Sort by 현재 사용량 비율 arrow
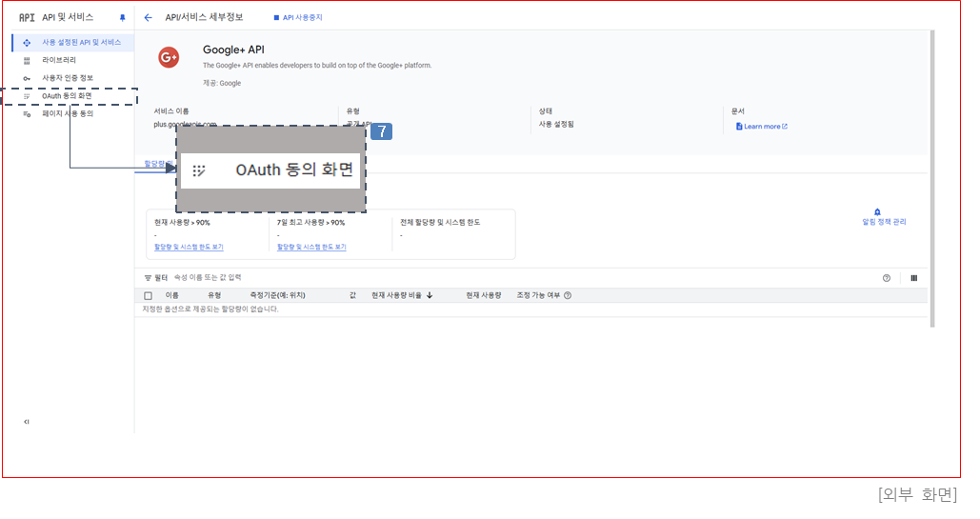Viewport: 980px width, 519px height. pyautogui.click(x=430, y=295)
